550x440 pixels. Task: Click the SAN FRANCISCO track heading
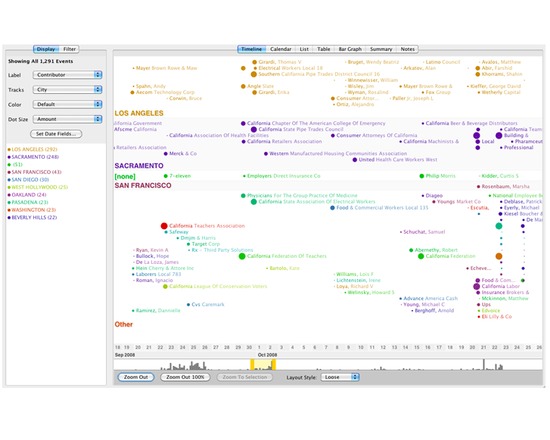tap(143, 185)
